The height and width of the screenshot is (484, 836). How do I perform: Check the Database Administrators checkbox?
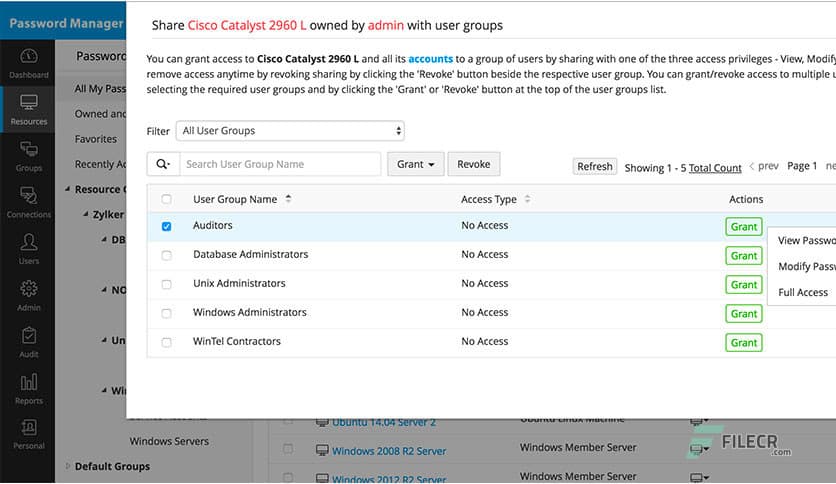pyautogui.click(x=166, y=256)
